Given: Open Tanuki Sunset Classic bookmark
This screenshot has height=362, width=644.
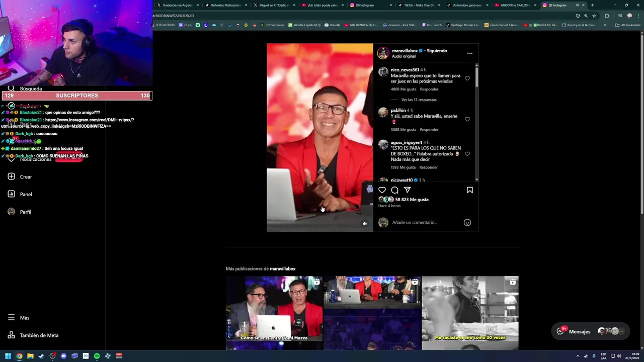Looking at the screenshot, I should [502, 25].
